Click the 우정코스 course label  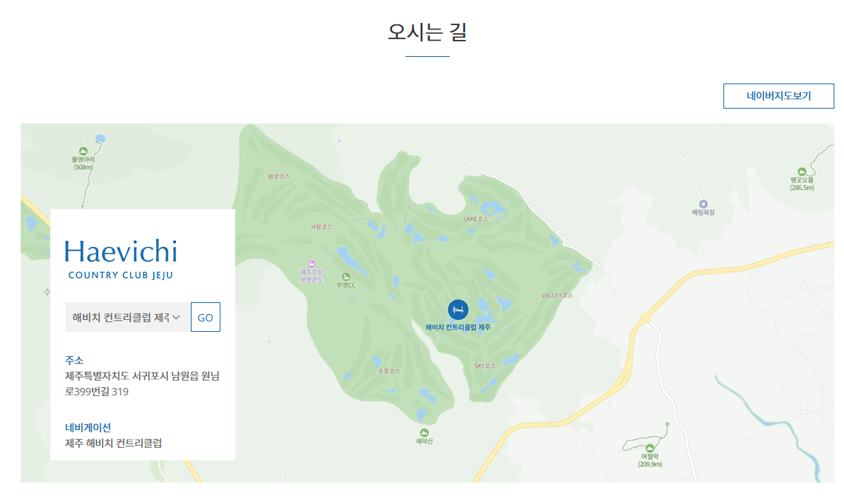pos(388,371)
